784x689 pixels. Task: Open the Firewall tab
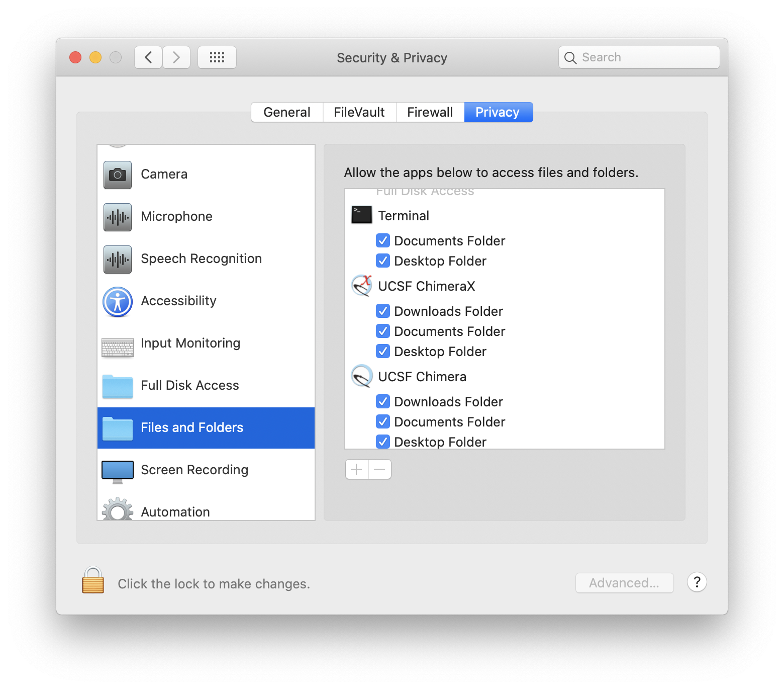tap(430, 112)
